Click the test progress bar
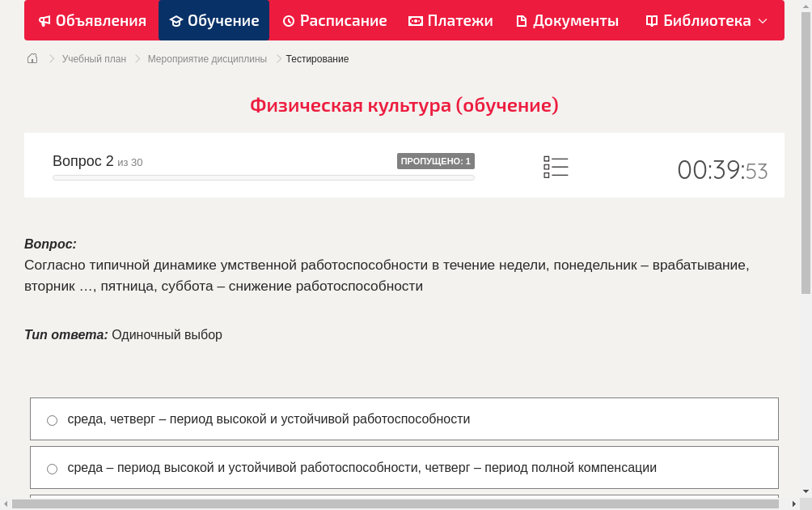 [263, 177]
